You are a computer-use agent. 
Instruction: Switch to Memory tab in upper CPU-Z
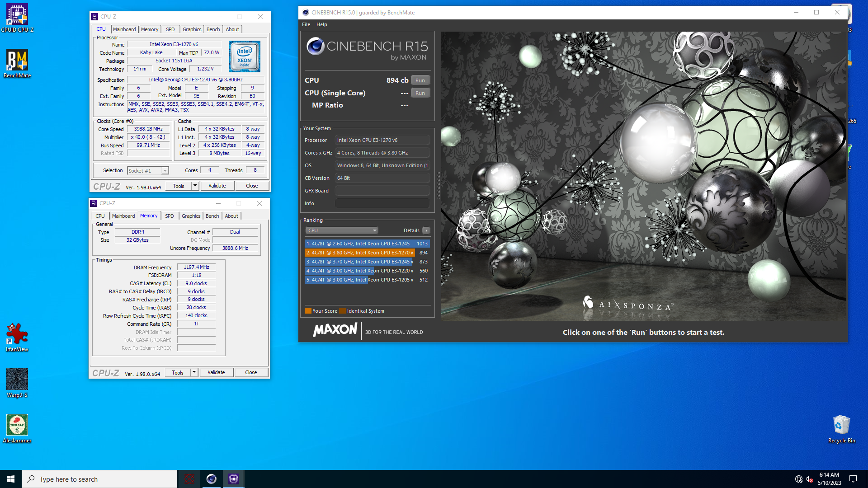[150, 29]
